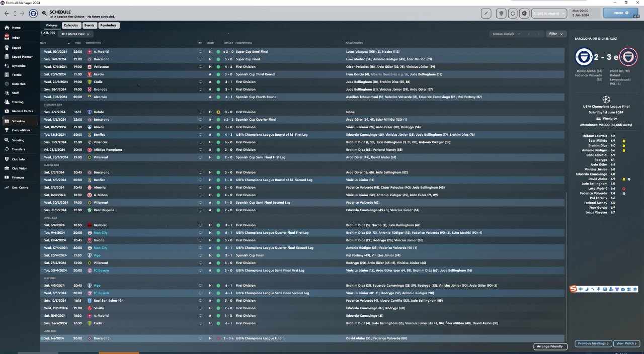The image size is (644, 354).
Task: Open Transfers in the sidebar
Action: point(18,149)
